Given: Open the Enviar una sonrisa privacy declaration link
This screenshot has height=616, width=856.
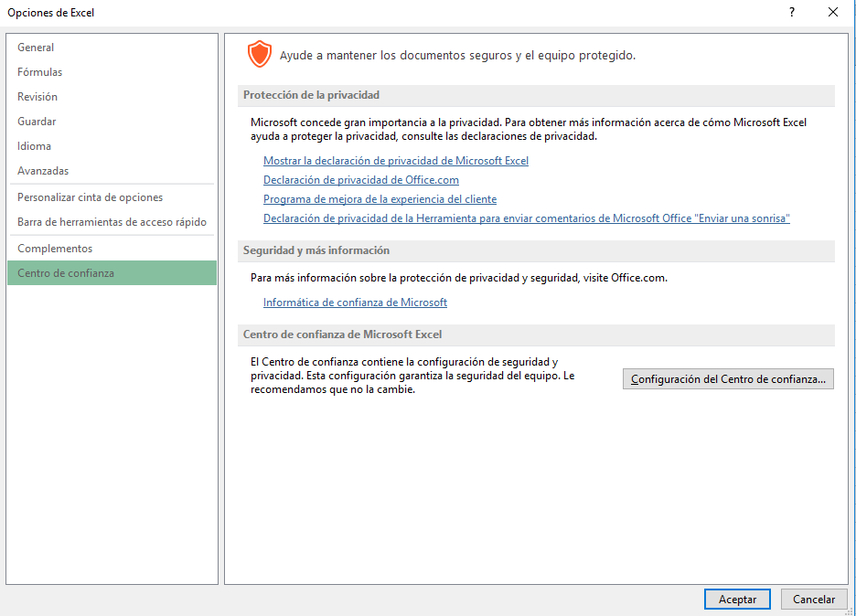Looking at the screenshot, I should (526, 218).
